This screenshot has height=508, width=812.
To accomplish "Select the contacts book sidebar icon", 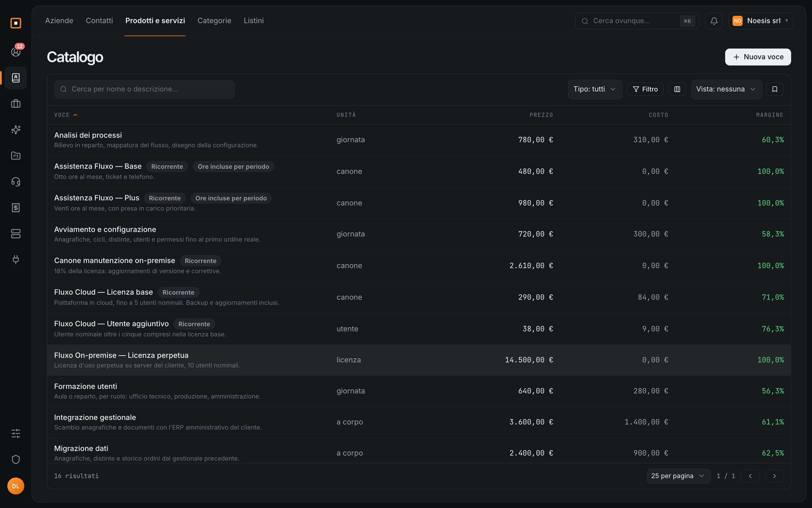I will pyautogui.click(x=16, y=78).
